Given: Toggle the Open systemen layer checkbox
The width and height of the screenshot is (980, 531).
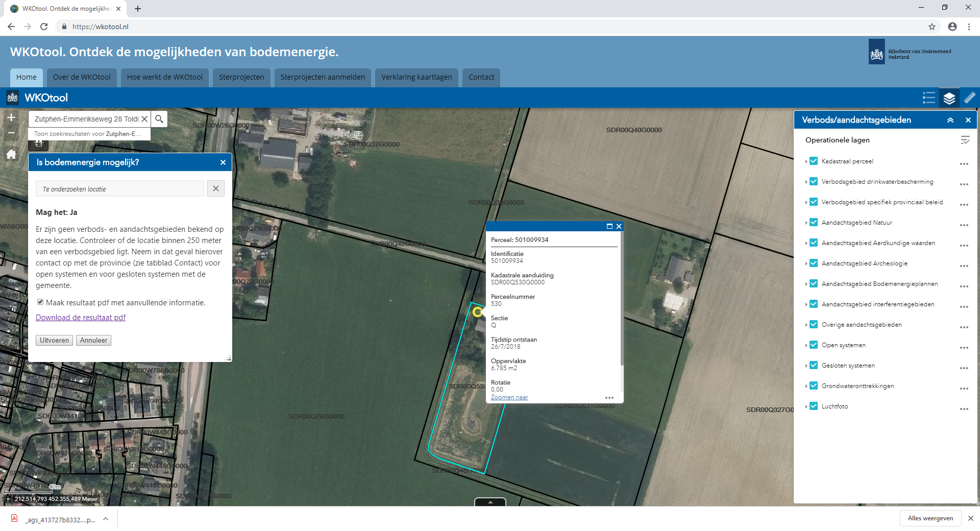Looking at the screenshot, I should pyautogui.click(x=814, y=345).
